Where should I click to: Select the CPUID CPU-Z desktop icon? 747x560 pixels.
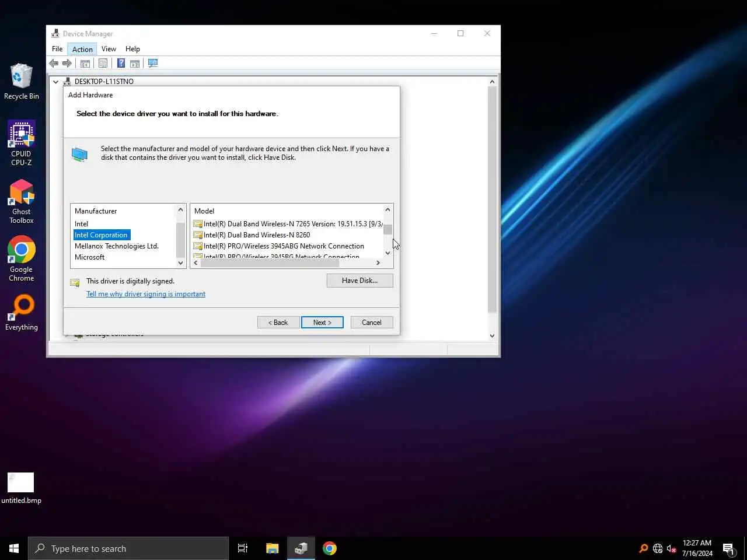pos(22,143)
